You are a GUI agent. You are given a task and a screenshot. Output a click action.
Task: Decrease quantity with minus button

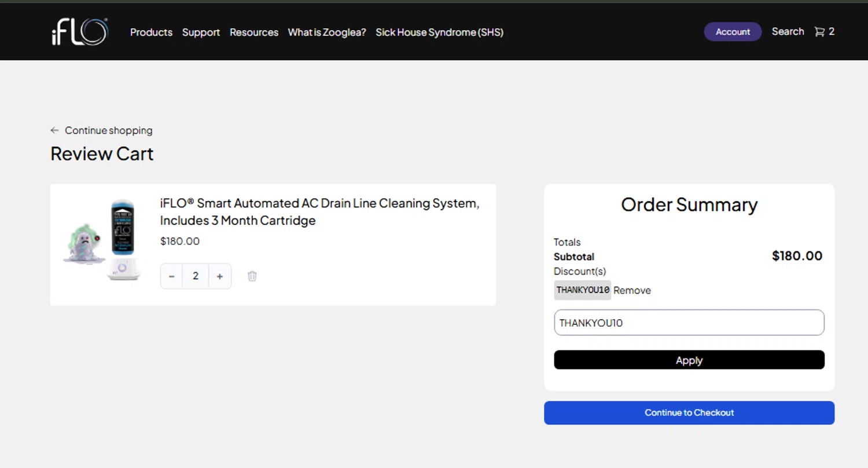(171, 276)
